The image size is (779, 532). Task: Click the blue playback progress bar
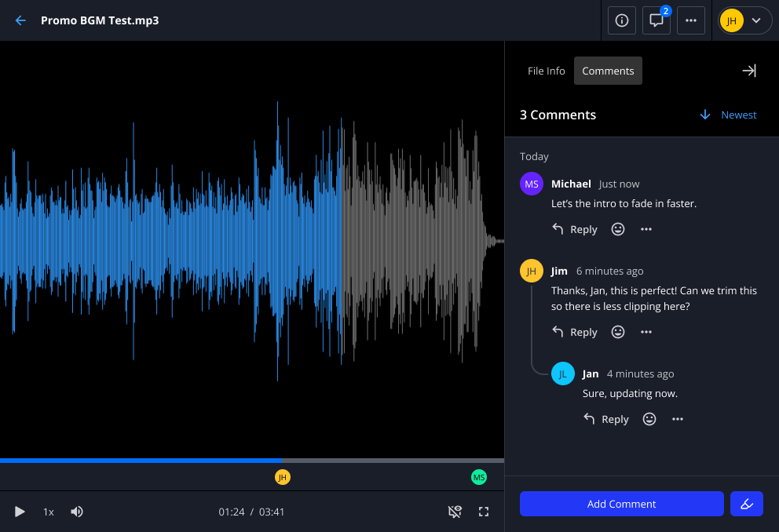click(141, 461)
